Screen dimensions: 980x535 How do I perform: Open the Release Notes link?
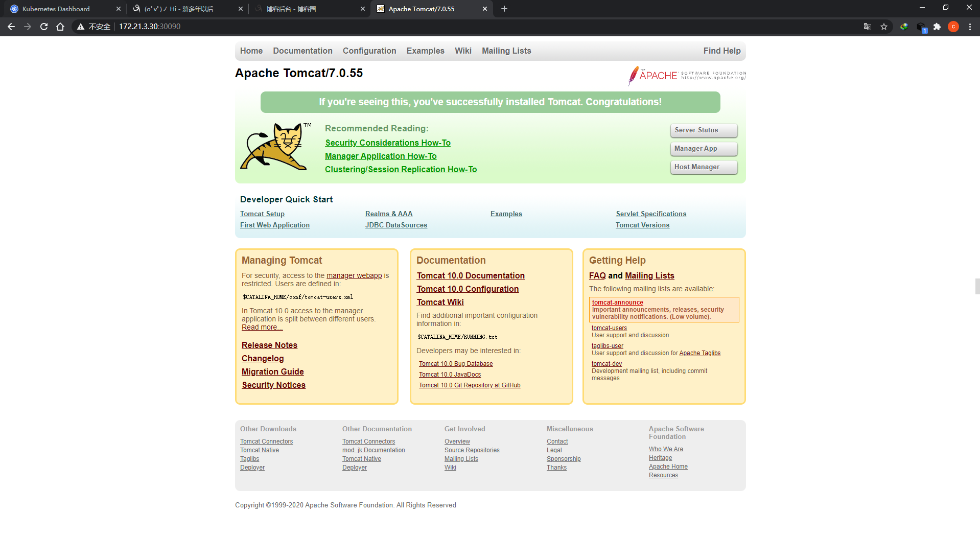(269, 345)
